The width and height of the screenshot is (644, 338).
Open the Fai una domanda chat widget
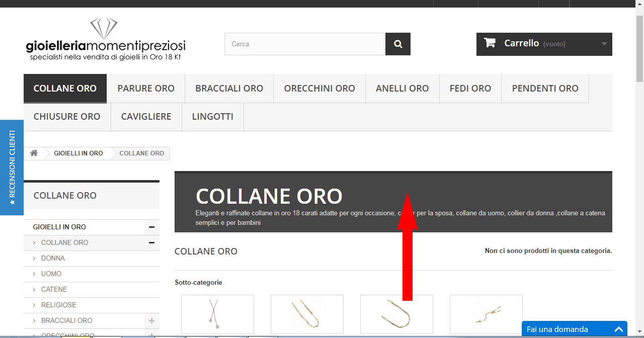[575, 329]
